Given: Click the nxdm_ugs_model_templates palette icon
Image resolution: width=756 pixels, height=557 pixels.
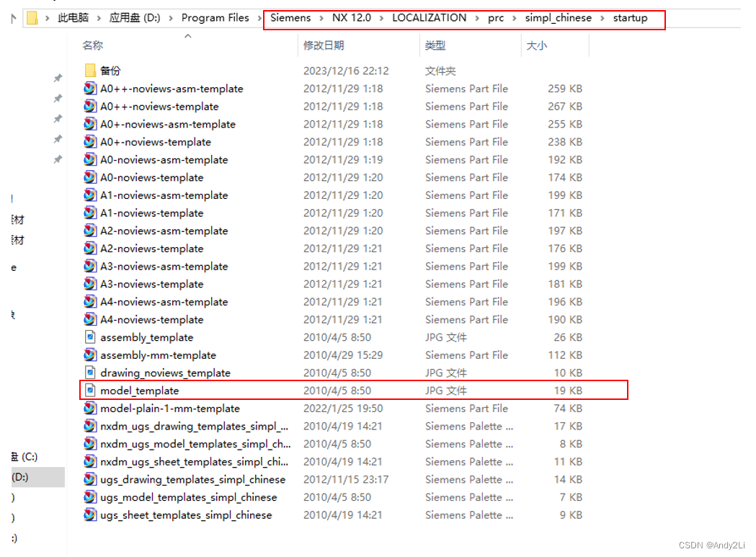Looking at the screenshot, I should pos(89,444).
